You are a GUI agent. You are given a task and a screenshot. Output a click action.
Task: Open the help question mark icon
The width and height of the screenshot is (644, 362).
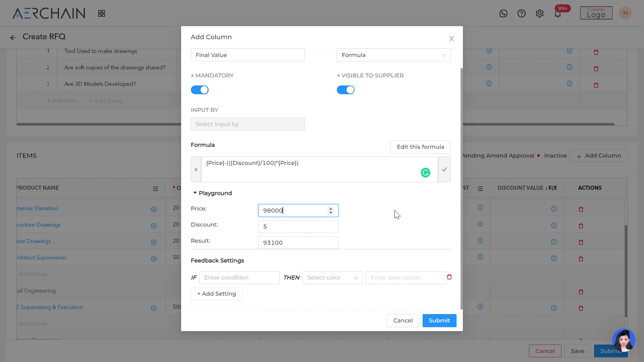point(521,13)
